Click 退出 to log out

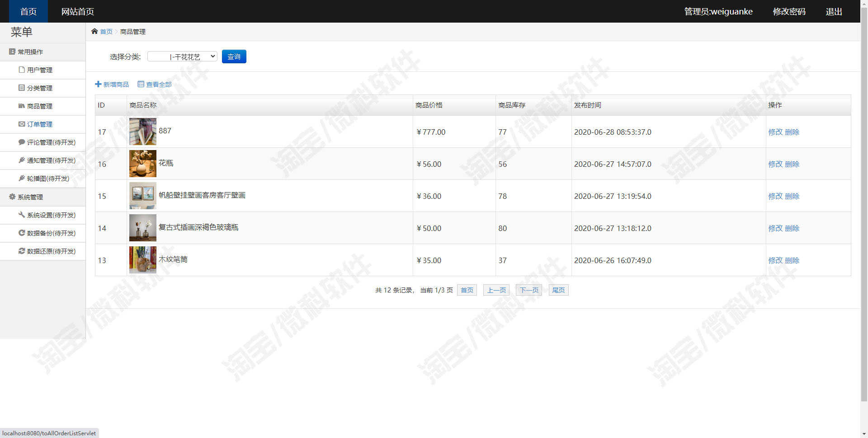[x=834, y=11]
